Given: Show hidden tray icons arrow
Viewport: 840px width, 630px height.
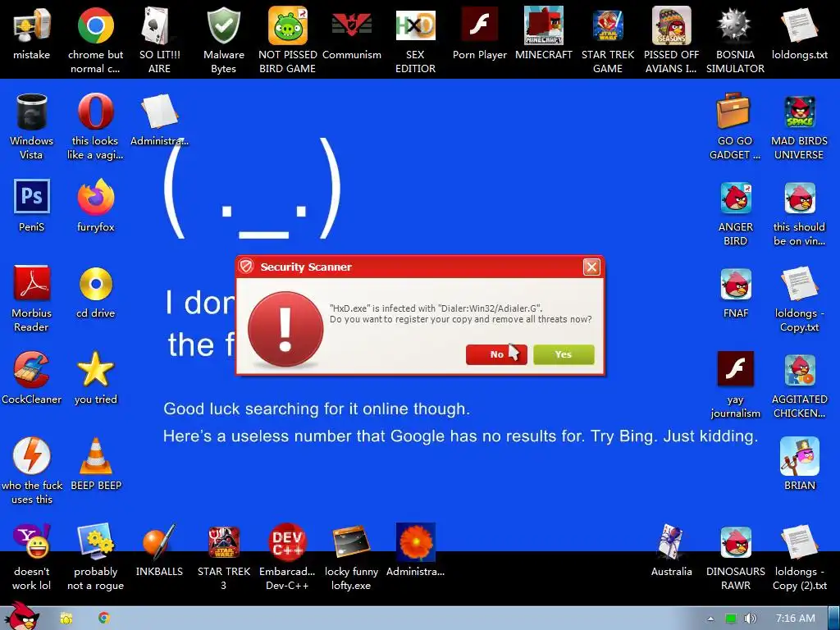Looking at the screenshot, I should point(710,619).
